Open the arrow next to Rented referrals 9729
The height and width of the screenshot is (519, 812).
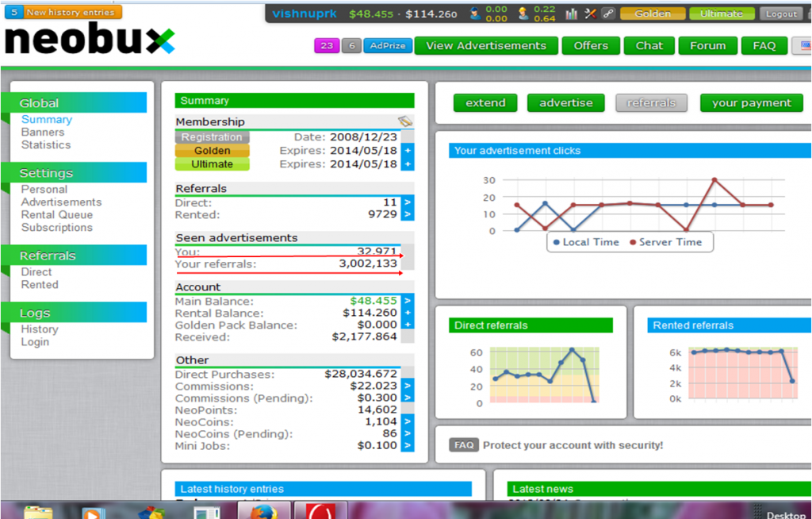(408, 214)
